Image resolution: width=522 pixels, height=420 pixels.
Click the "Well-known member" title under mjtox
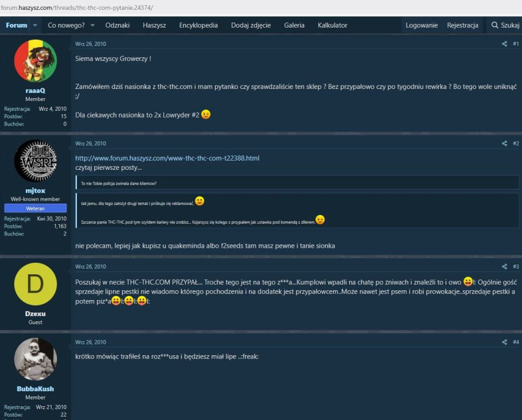pos(36,199)
